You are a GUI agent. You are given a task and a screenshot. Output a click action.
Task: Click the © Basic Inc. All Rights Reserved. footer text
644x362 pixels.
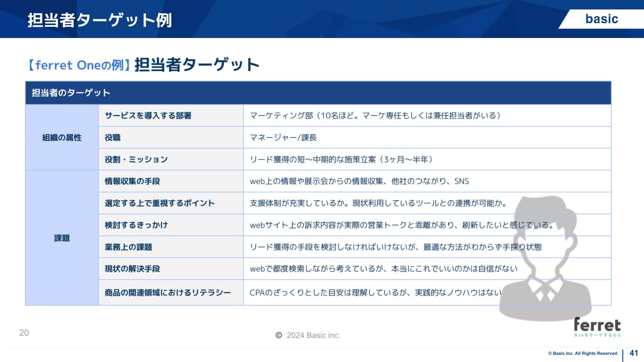click(x=584, y=354)
